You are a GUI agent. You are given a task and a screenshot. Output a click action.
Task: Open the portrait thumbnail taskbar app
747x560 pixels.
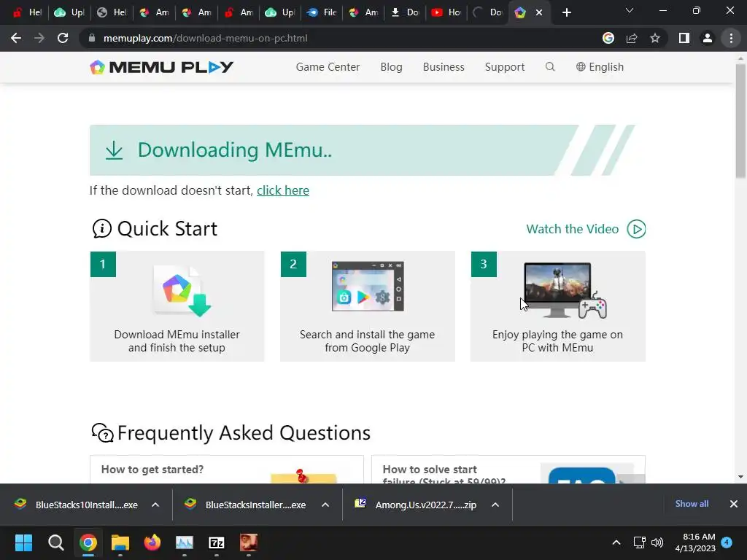point(248,542)
